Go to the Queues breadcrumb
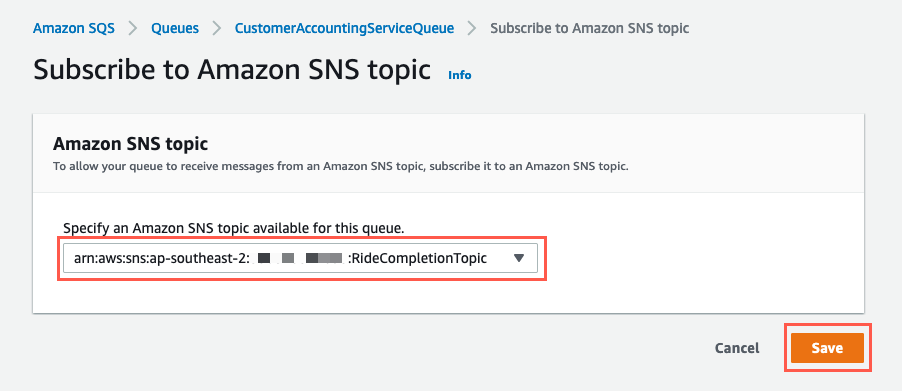902x391 pixels. tap(175, 28)
